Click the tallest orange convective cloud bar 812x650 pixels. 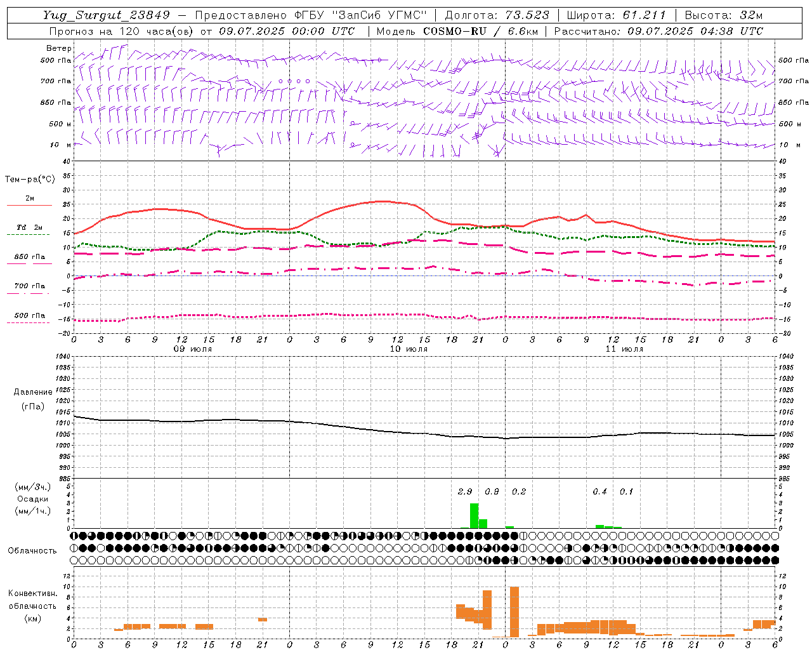tap(514, 612)
